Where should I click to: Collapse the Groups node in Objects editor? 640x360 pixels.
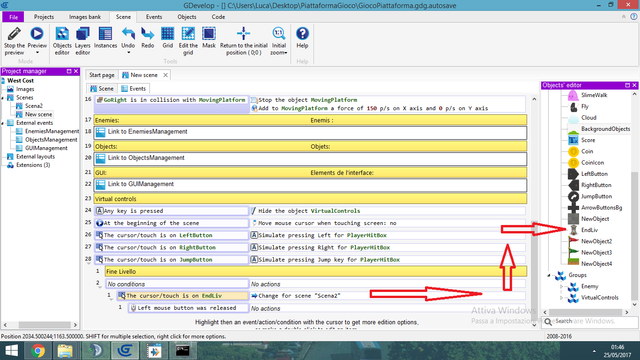(x=549, y=275)
